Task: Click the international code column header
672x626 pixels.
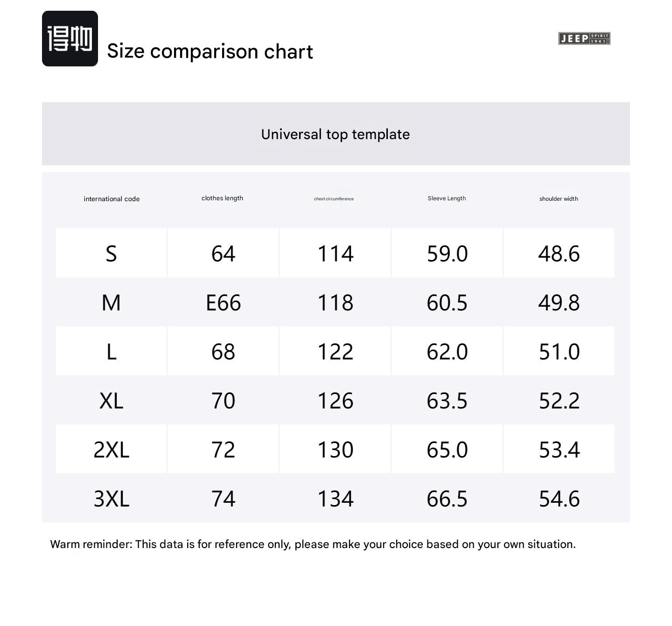Action: pyautogui.click(x=112, y=199)
